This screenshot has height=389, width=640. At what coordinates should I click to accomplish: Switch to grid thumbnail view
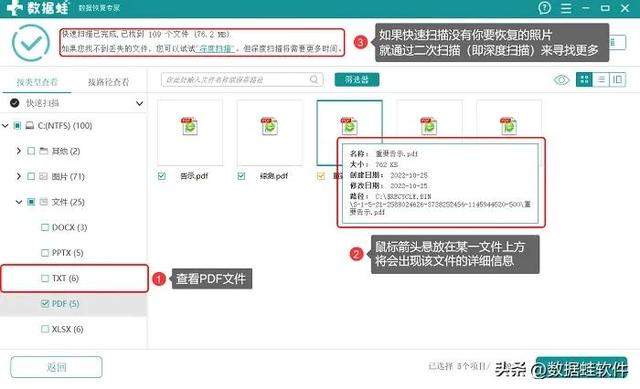(584, 79)
